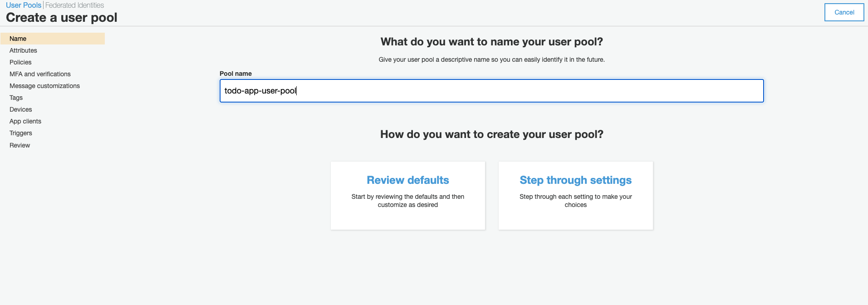Open the Federated Identities link

(x=74, y=5)
